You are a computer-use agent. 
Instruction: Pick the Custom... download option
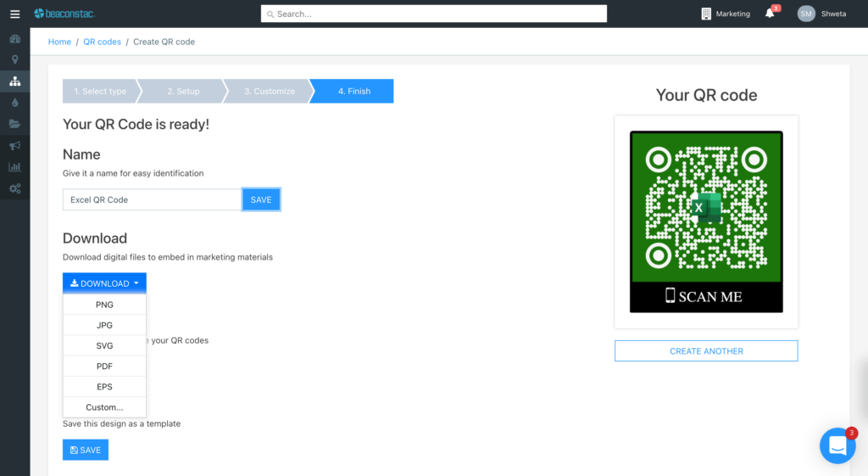point(104,407)
